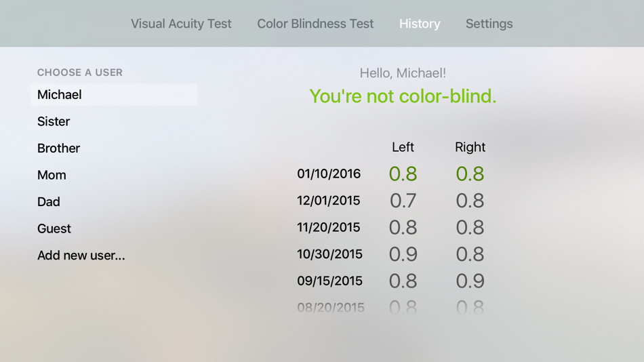
Task: Click left eye 0.7 for 12/01/2015
Action: pyautogui.click(x=403, y=201)
